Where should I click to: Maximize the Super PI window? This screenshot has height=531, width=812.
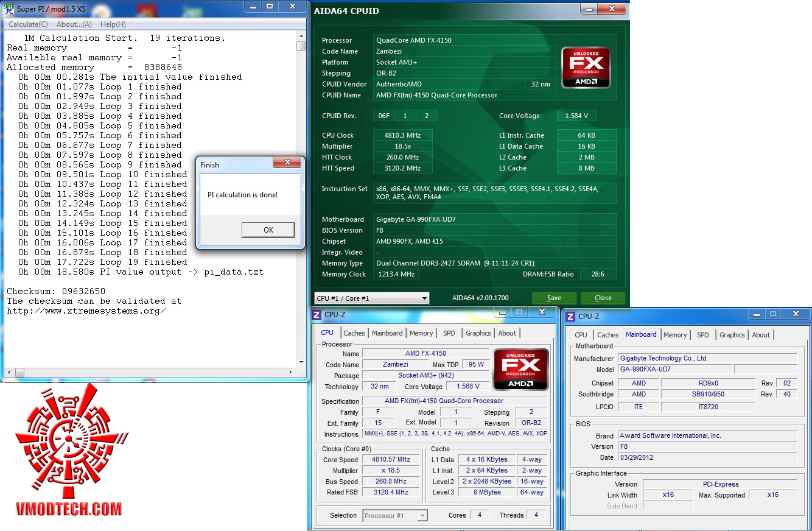click(x=270, y=6)
